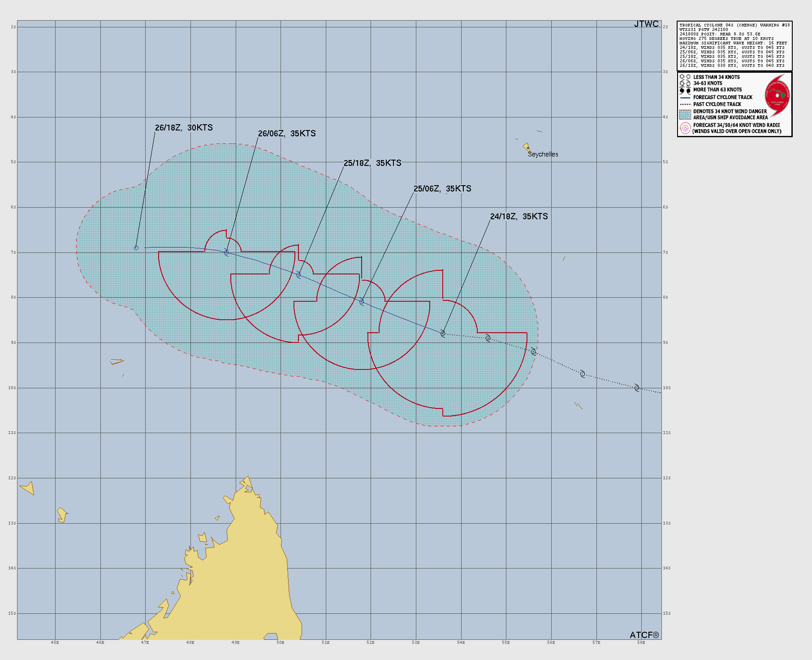Click the current cyclone position symbol at 24/18Z
Viewport: 812px width, 660px height.
[x=443, y=334]
